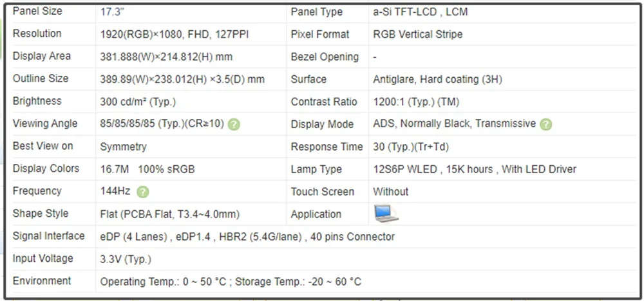The width and height of the screenshot is (644, 301).
Task: Select the 12S6P WLED lamp type value
Action: click(x=474, y=169)
